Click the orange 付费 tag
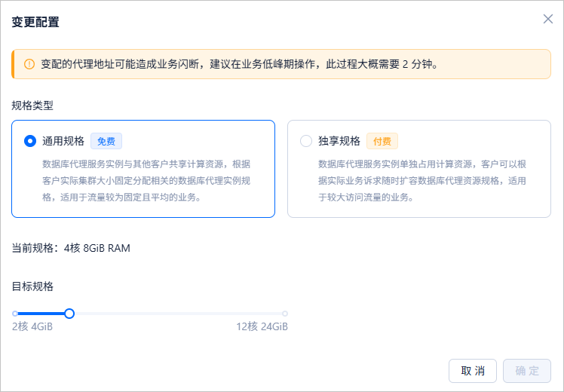The height and width of the screenshot is (392, 564). (x=382, y=141)
